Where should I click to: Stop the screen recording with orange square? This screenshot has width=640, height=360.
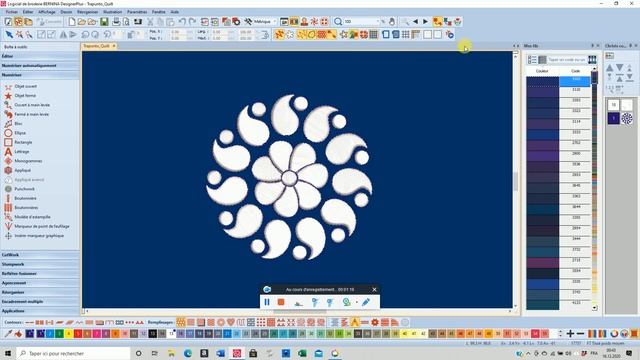[x=281, y=302]
